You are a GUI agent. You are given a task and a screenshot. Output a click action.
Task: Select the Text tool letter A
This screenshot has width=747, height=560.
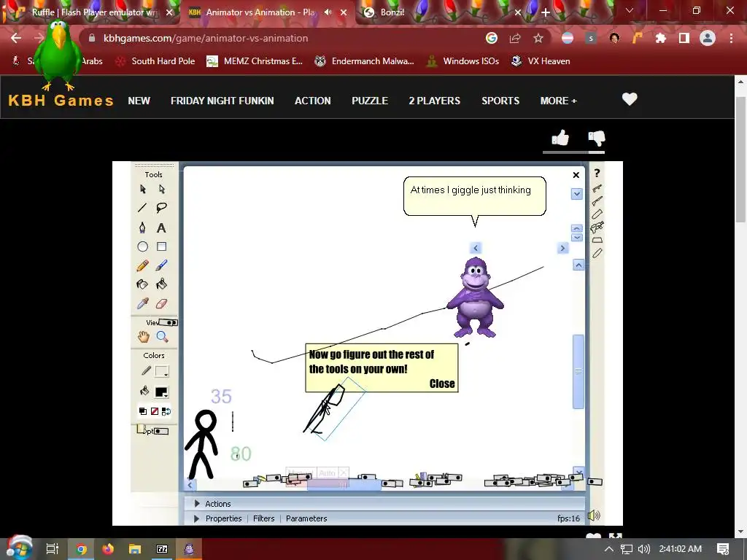tap(161, 228)
